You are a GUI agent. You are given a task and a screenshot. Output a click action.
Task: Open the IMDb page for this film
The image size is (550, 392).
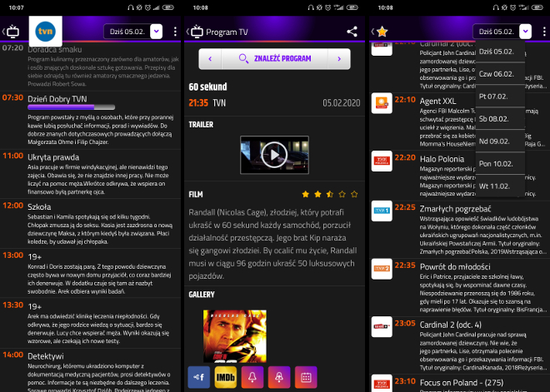tap(225, 377)
